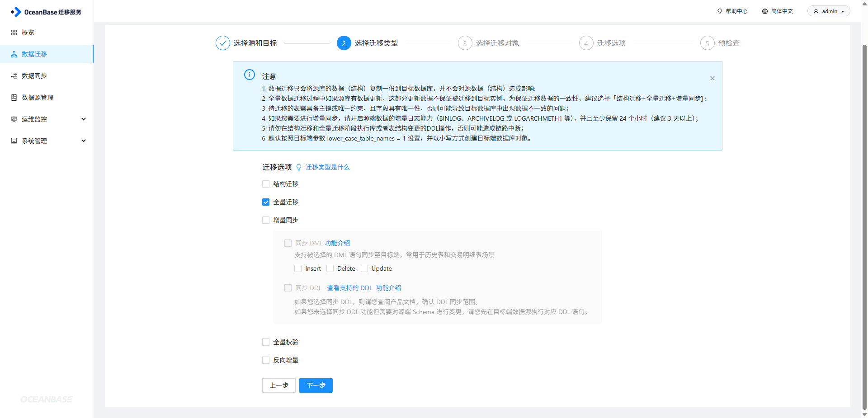The width and height of the screenshot is (868, 418).
Task: Open 功能介绍 link next to 同步 DDL
Action: pos(389,288)
